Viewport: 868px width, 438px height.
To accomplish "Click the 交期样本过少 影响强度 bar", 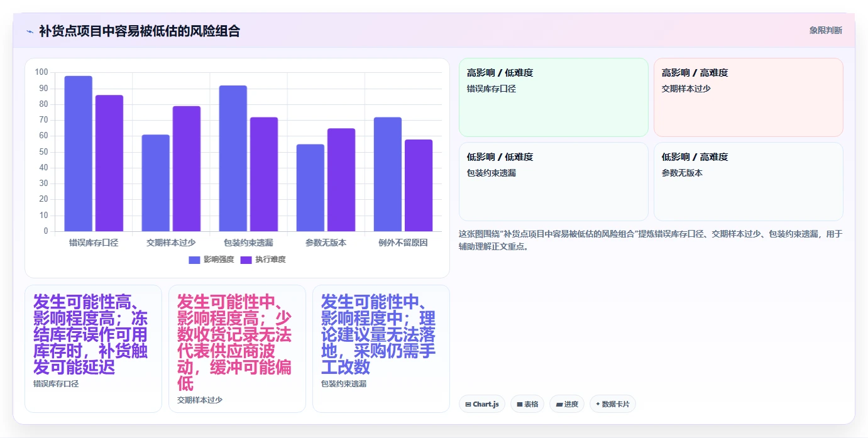I will point(156,183).
